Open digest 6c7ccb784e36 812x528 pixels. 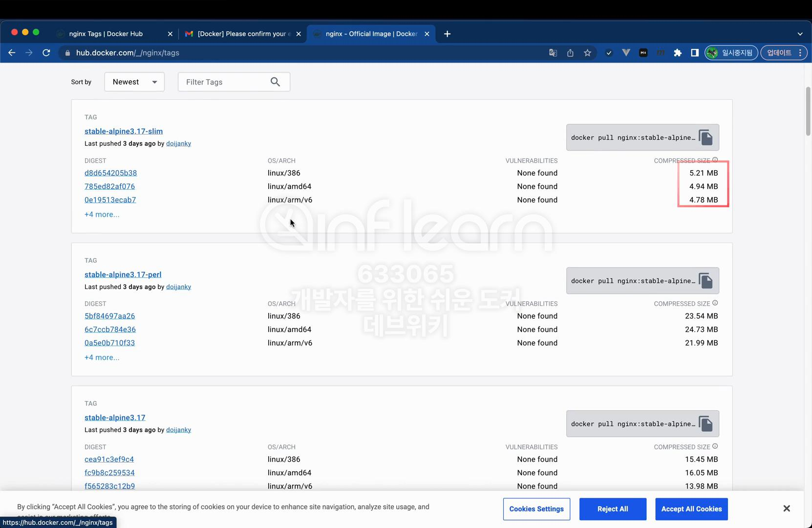(x=110, y=330)
